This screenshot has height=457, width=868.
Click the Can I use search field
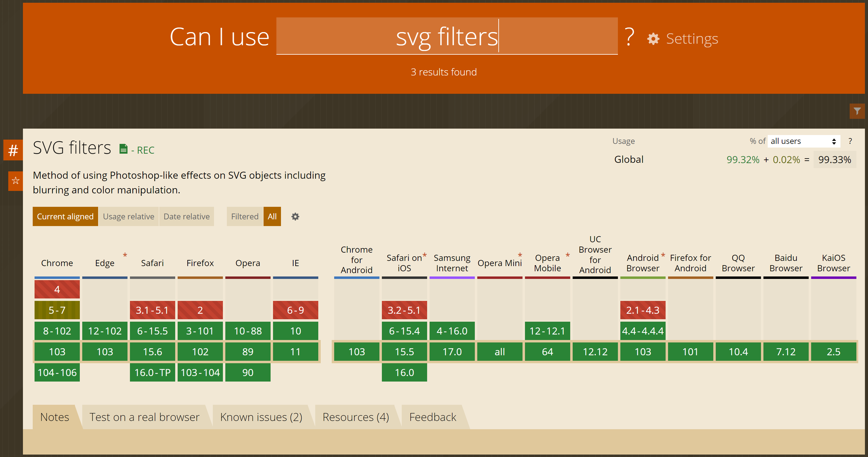(x=447, y=36)
